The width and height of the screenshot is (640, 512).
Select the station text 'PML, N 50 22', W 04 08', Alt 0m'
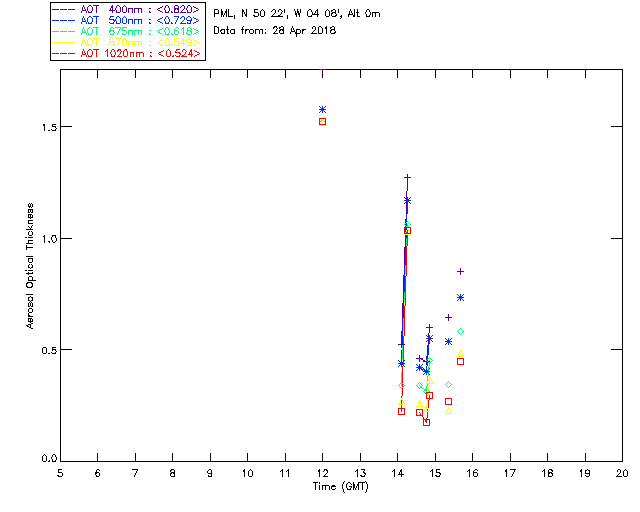pyautogui.click(x=297, y=14)
